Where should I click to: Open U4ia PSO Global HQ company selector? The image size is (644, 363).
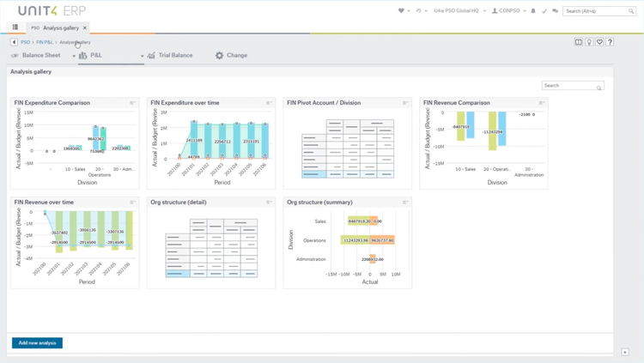pos(459,10)
